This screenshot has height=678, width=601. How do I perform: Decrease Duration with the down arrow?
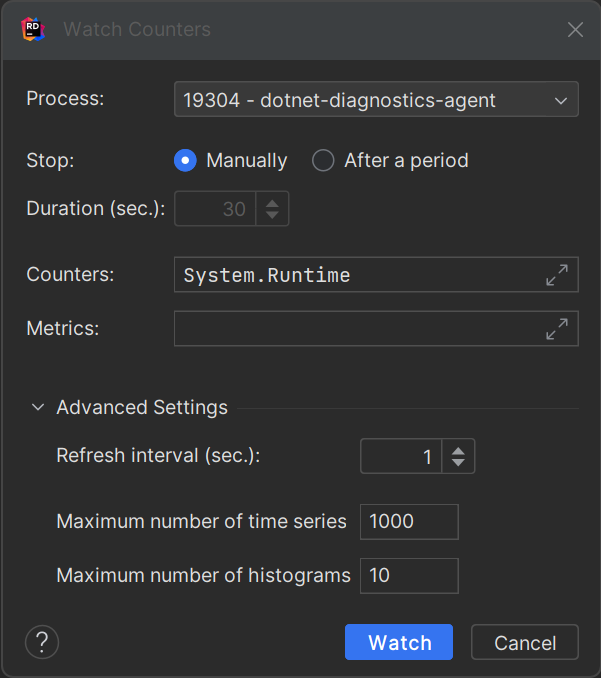pos(272,214)
